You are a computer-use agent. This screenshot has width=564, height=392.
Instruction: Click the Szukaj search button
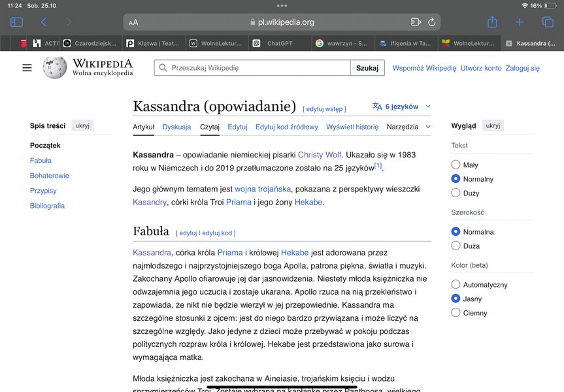[367, 67]
